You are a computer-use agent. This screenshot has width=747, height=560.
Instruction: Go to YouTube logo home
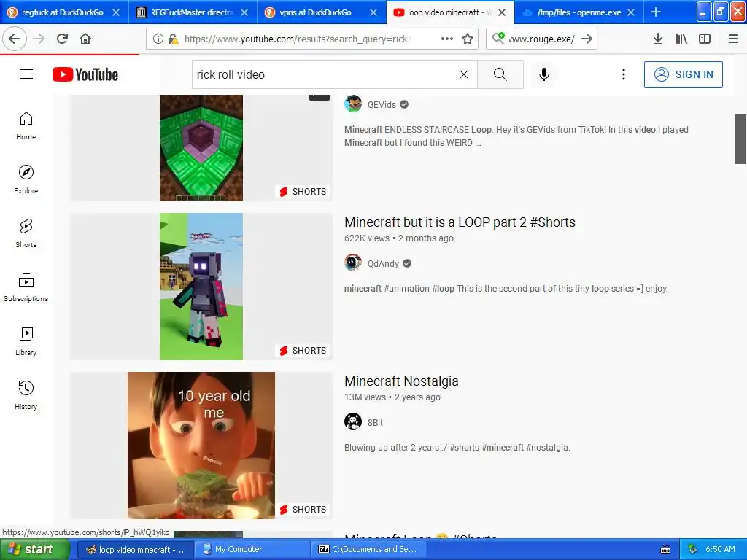pos(85,74)
